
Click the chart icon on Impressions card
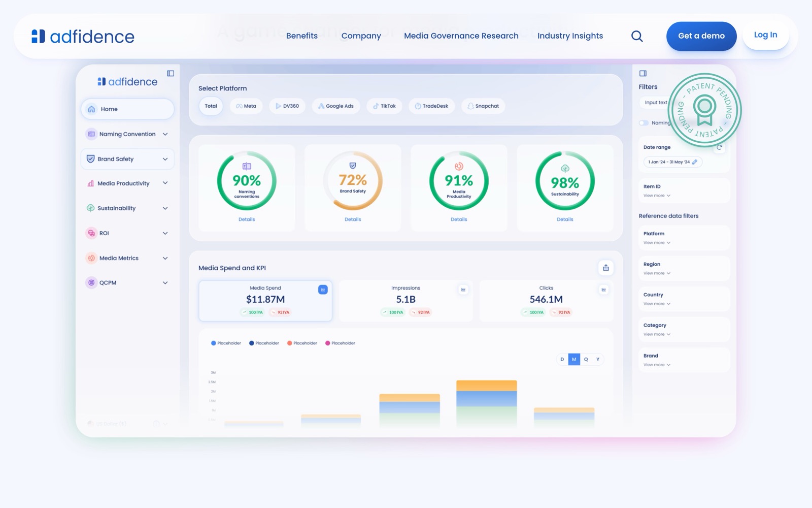[x=463, y=290]
